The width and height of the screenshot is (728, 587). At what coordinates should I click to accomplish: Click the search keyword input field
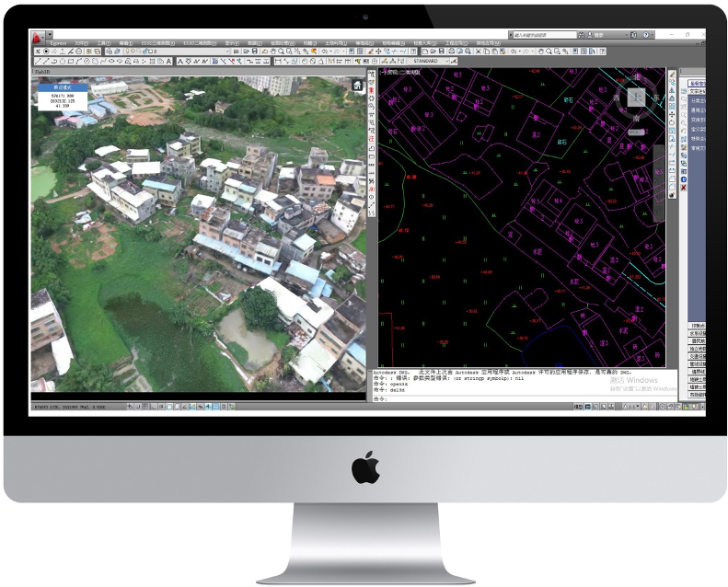click(x=544, y=35)
